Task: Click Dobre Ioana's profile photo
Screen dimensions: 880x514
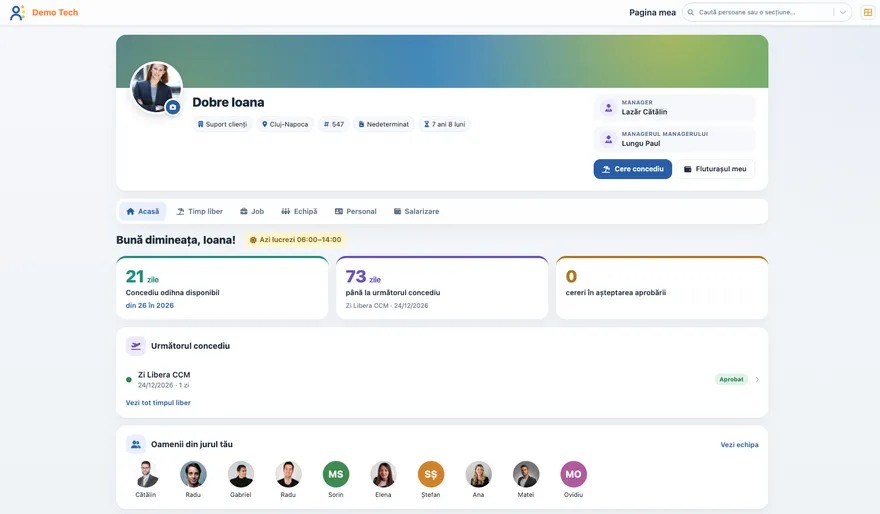Action: [x=156, y=87]
